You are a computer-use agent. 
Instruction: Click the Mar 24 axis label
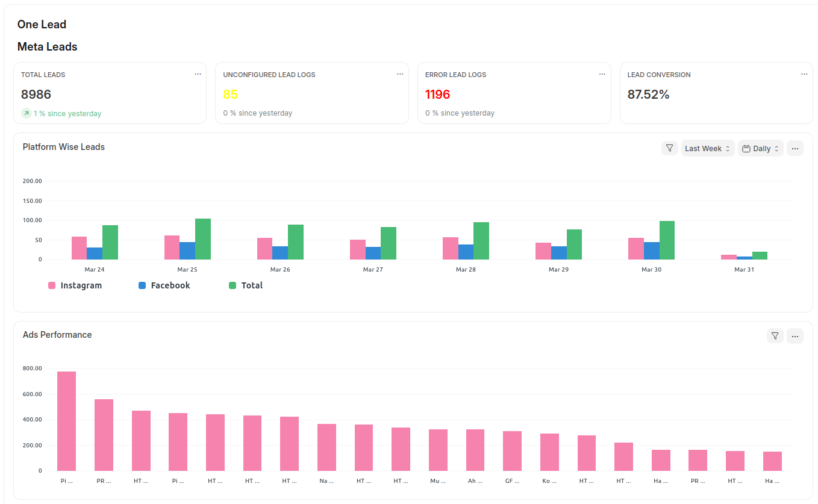point(95,270)
